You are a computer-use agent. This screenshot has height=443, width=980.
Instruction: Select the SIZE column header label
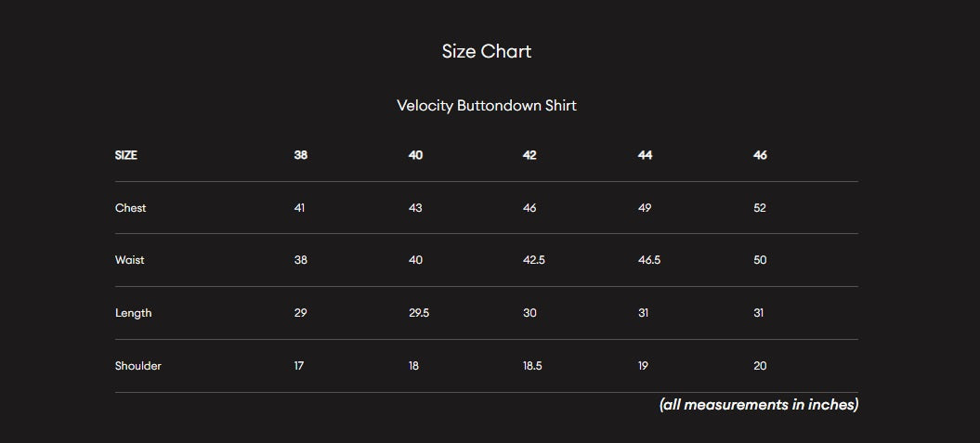coord(126,155)
